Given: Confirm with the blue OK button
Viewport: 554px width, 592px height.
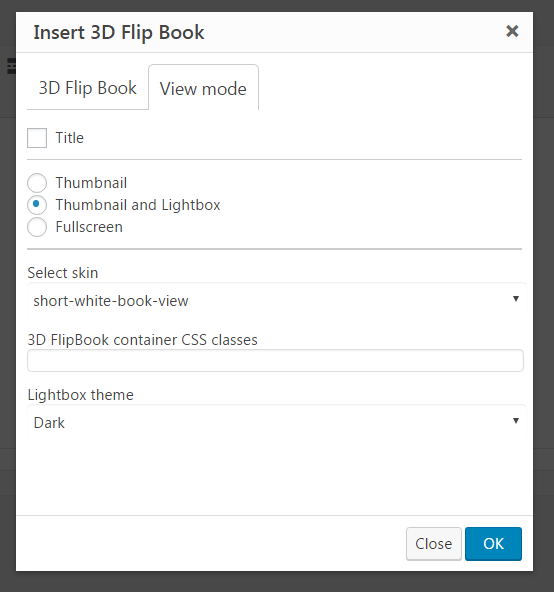Looking at the screenshot, I should 493,544.
